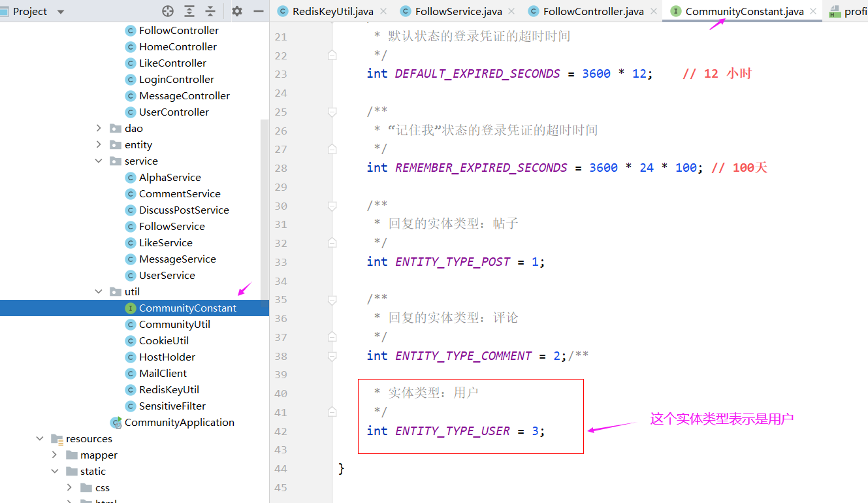Select the resources folder icon

[x=57, y=438]
